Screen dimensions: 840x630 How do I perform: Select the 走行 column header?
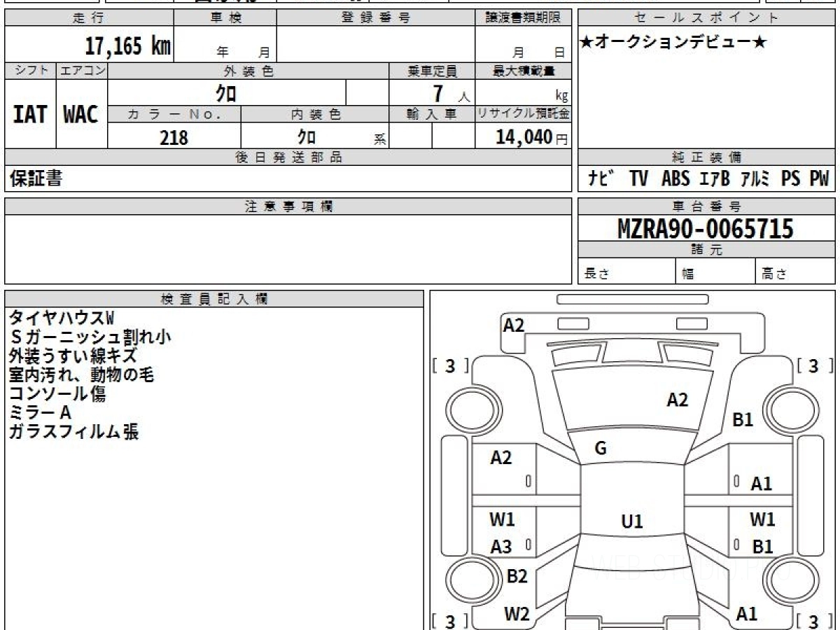coord(89,18)
